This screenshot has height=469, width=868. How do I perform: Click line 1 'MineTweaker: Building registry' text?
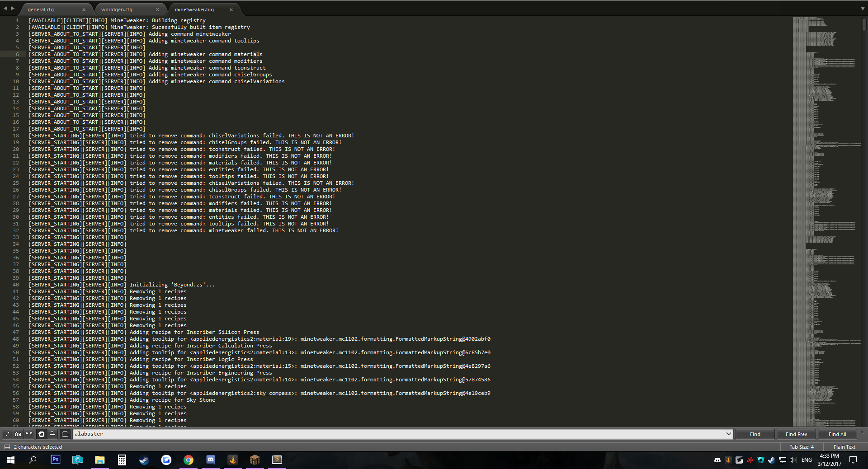pyautogui.click(x=158, y=20)
